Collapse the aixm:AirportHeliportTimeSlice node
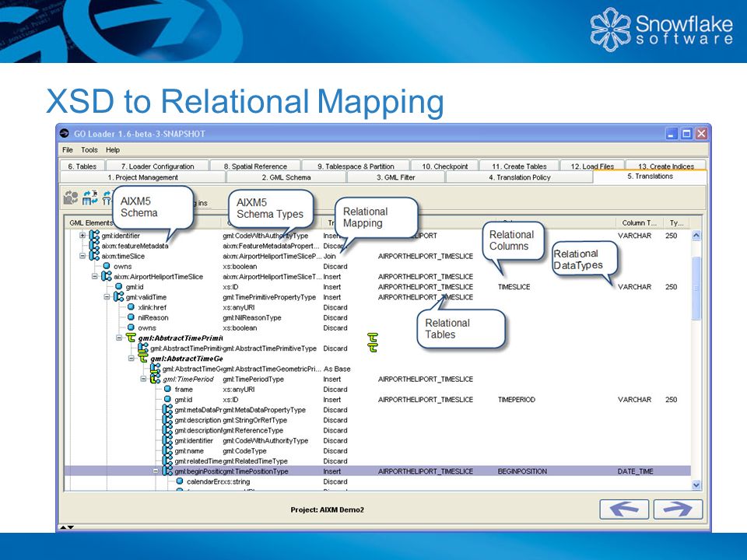This screenshot has width=747, height=560. [95, 277]
